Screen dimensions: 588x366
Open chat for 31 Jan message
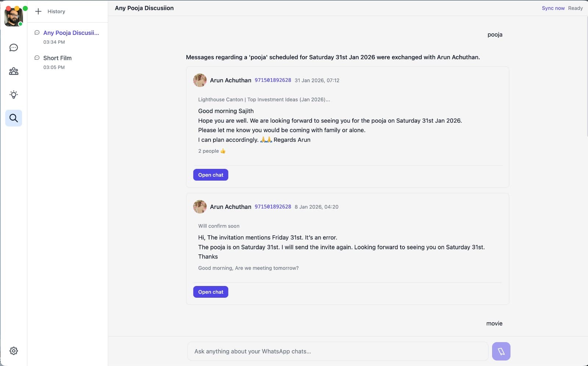click(211, 175)
